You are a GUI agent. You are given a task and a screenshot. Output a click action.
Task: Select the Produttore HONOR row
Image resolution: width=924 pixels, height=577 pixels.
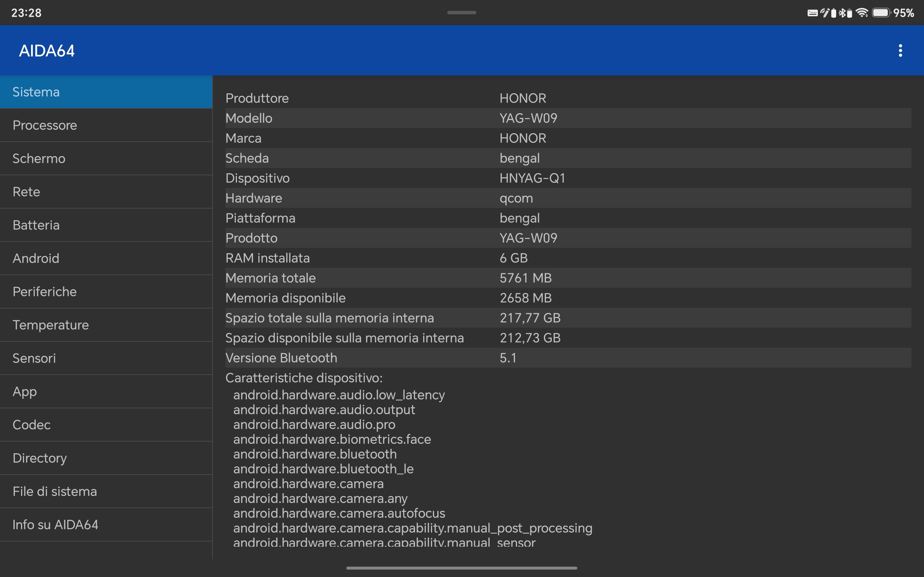(x=568, y=98)
